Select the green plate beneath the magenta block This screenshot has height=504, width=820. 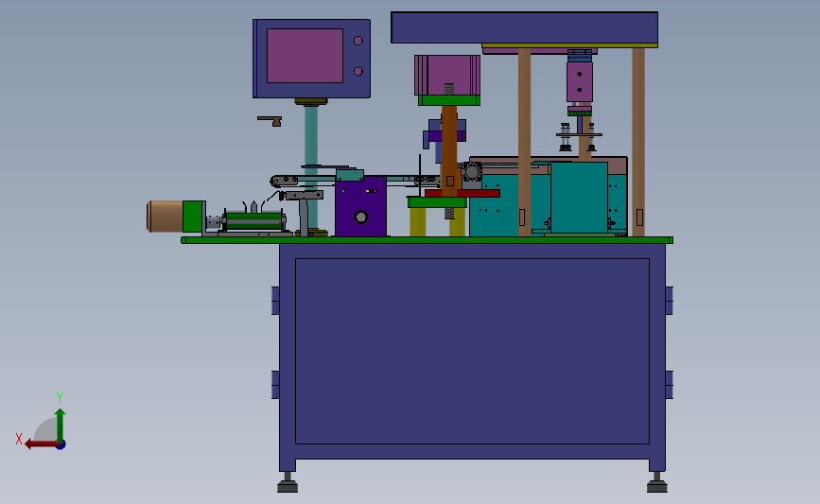(449, 100)
